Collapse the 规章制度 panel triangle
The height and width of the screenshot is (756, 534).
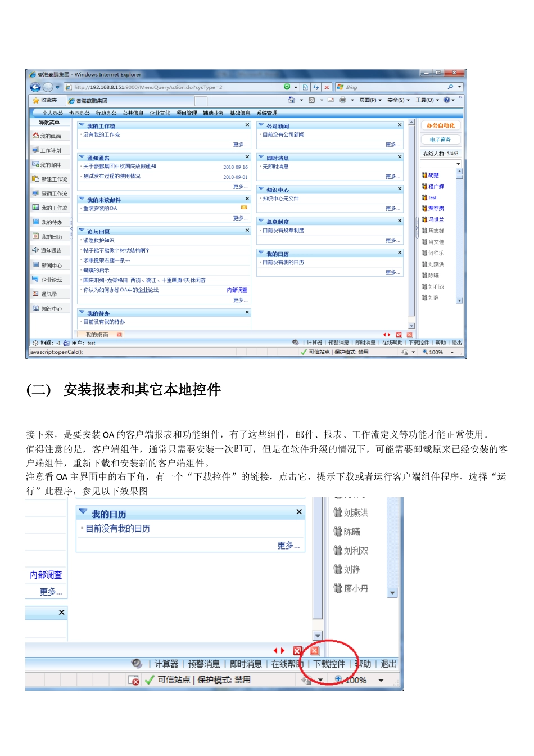click(261, 220)
